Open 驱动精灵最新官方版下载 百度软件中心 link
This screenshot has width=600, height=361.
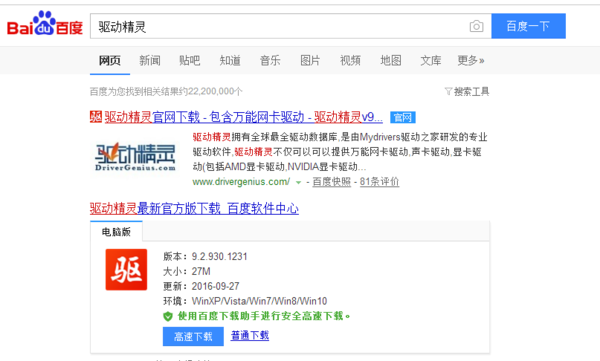[194, 209]
